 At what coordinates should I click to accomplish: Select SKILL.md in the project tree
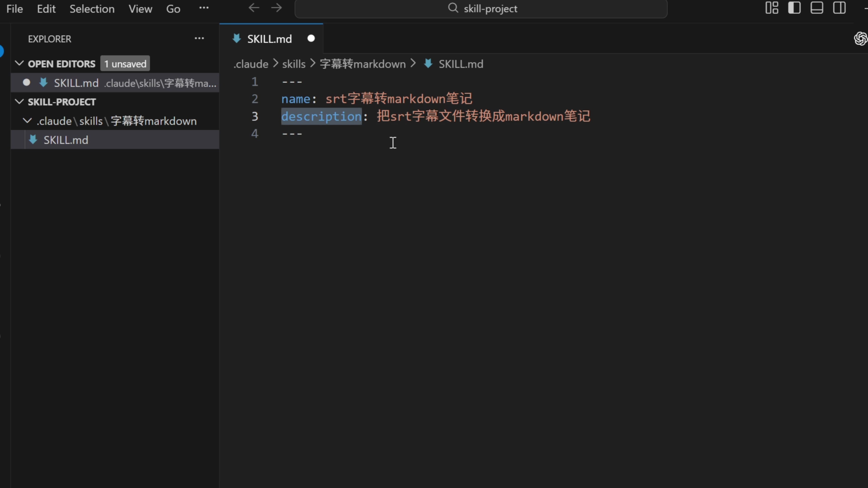pyautogui.click(x=66, y=140)
